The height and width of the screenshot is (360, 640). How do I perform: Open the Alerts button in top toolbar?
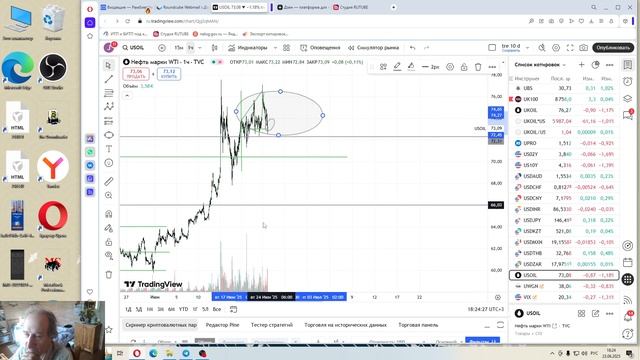(320, 48)
